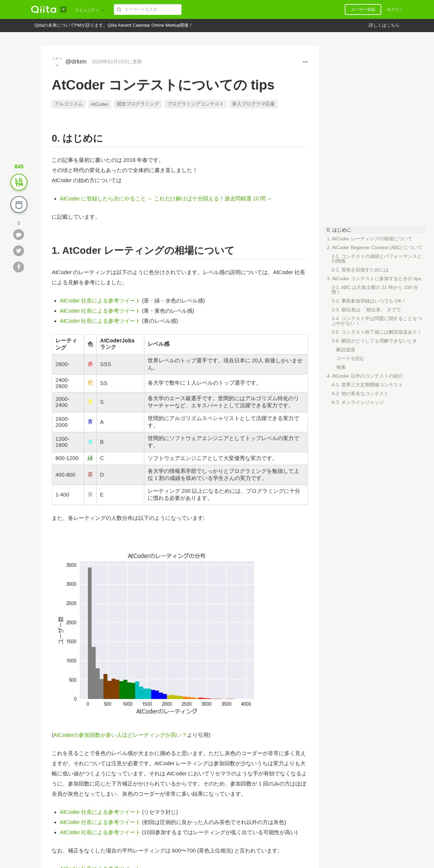Screen dimensions: 434x868
Task: Select the アルゴリズム tag
Action: 68,104
